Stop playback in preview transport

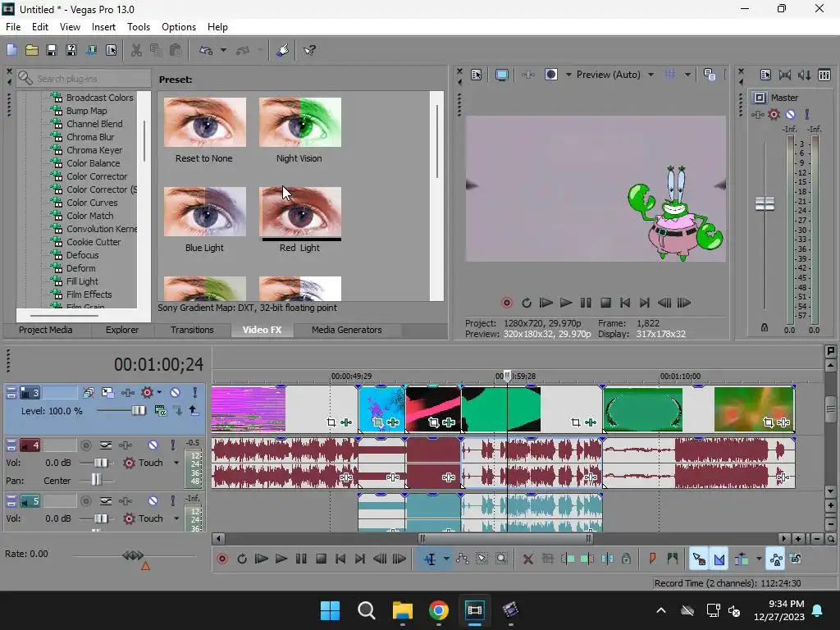coord(605,304)
